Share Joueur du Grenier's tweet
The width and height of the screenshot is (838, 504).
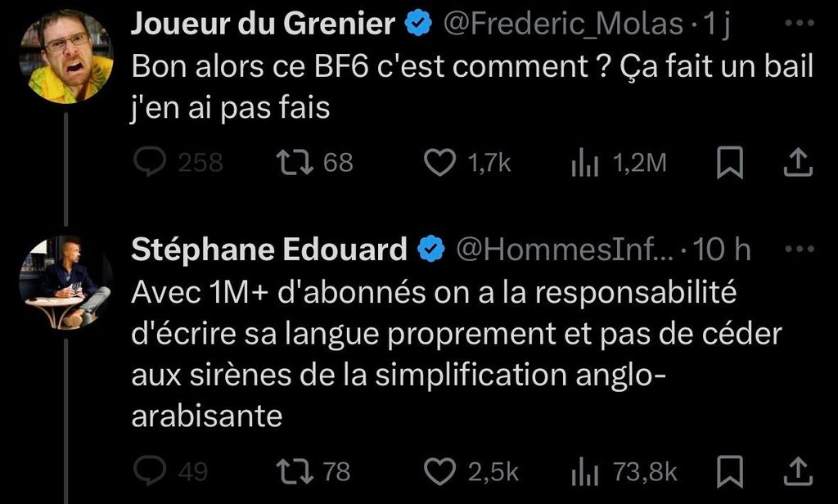[798, 163]
